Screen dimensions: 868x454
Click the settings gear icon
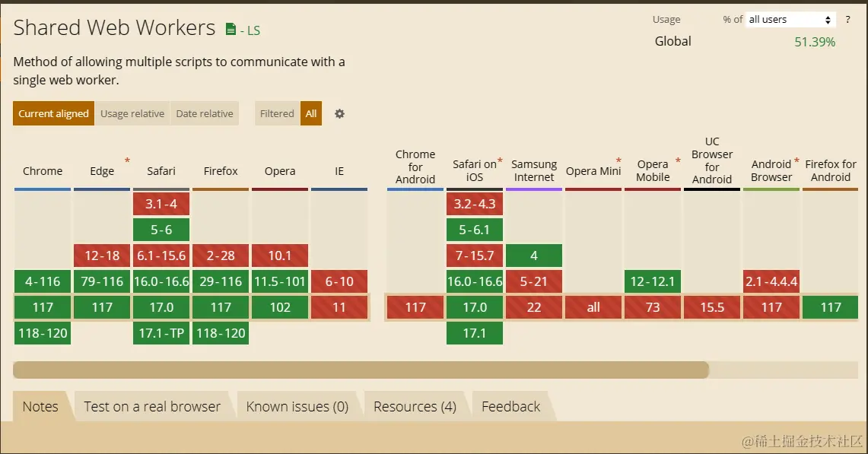click(339, 113)
